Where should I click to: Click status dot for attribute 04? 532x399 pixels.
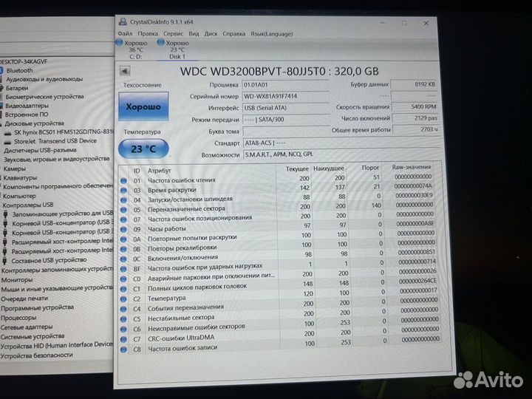(x=123, y=200)
